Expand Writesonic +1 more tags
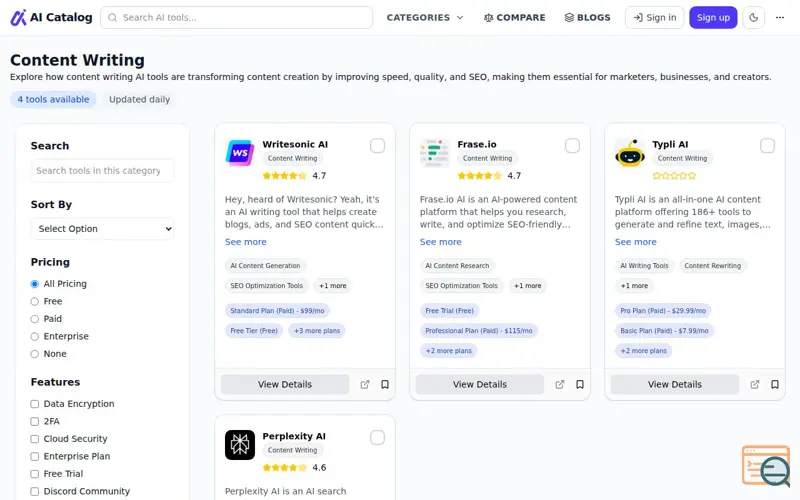Viewport: 800px width, 500px height. coord(333,286)
